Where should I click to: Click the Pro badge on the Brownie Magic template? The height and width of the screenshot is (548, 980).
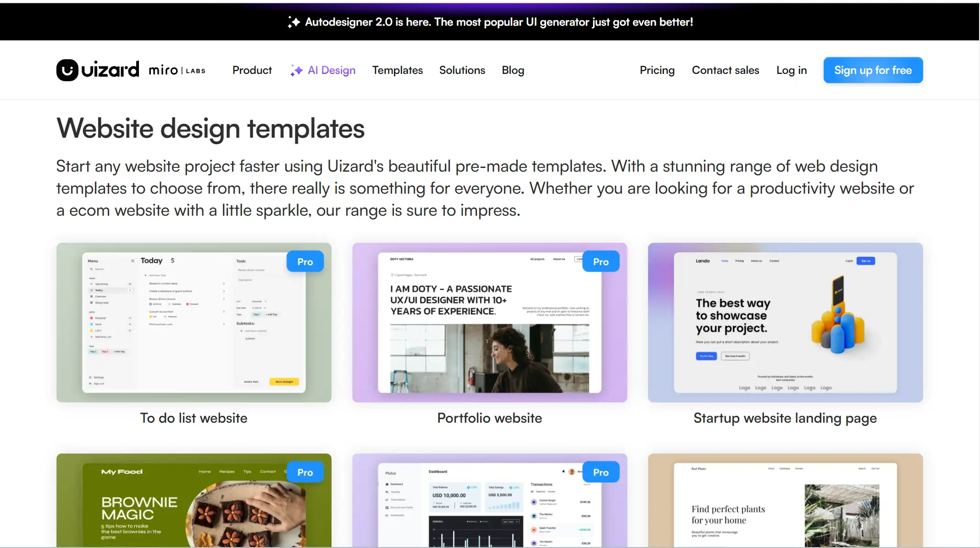tap(305, 471)
